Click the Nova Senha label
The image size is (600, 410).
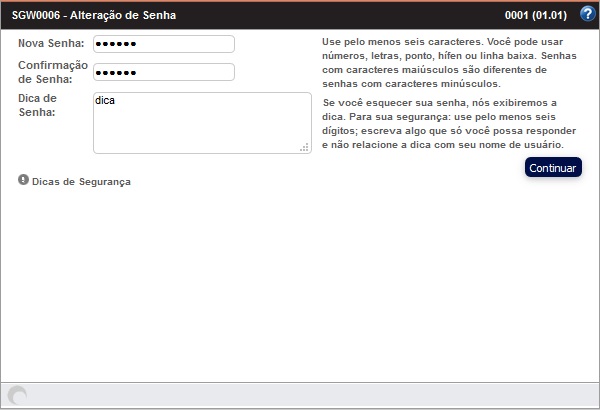click(x=51, y=44)
